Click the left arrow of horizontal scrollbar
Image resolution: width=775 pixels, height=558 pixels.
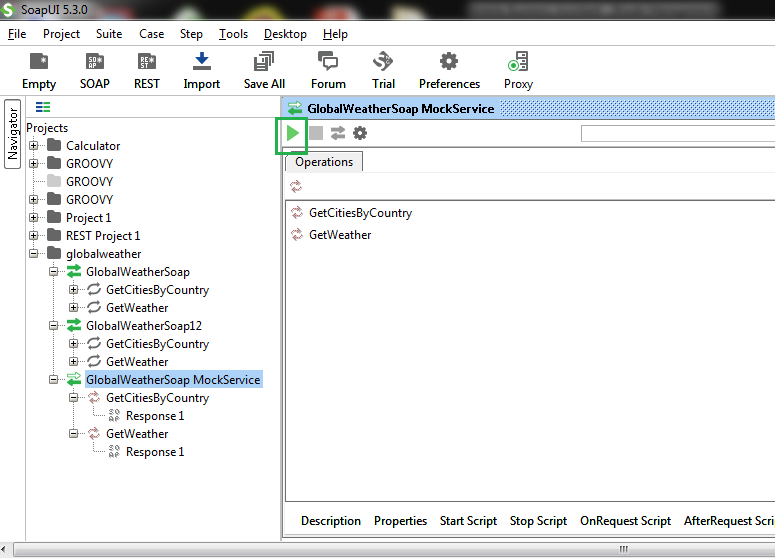pos(4,549)
